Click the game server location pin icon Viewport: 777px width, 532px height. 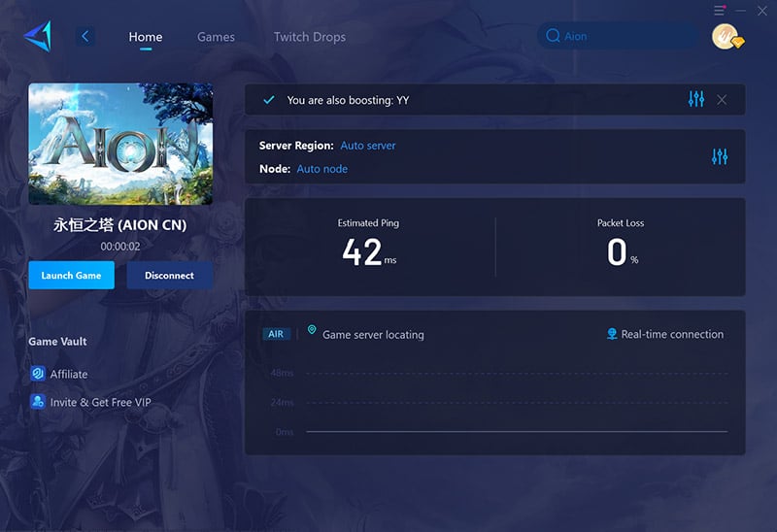[312, 329]
